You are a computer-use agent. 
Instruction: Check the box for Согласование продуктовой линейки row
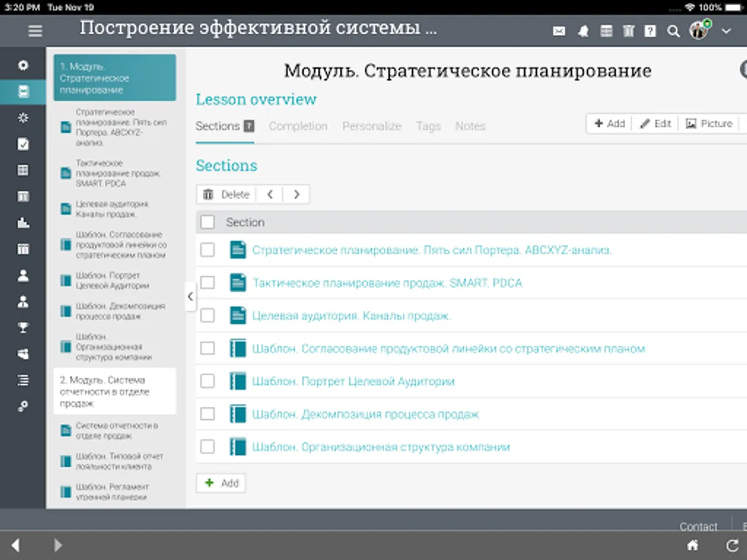click(x=207, y=348)
